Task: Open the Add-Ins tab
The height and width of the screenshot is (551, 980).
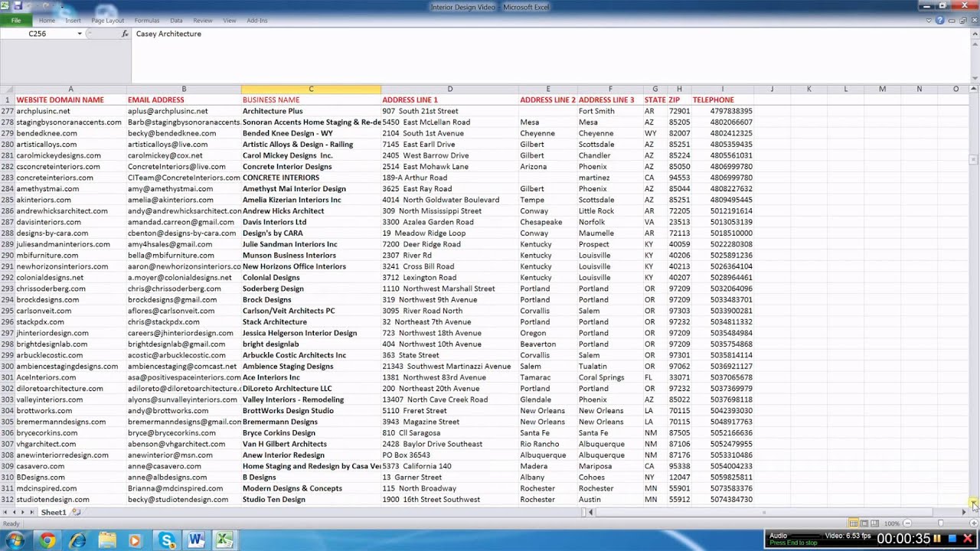Action: (257, 21)
